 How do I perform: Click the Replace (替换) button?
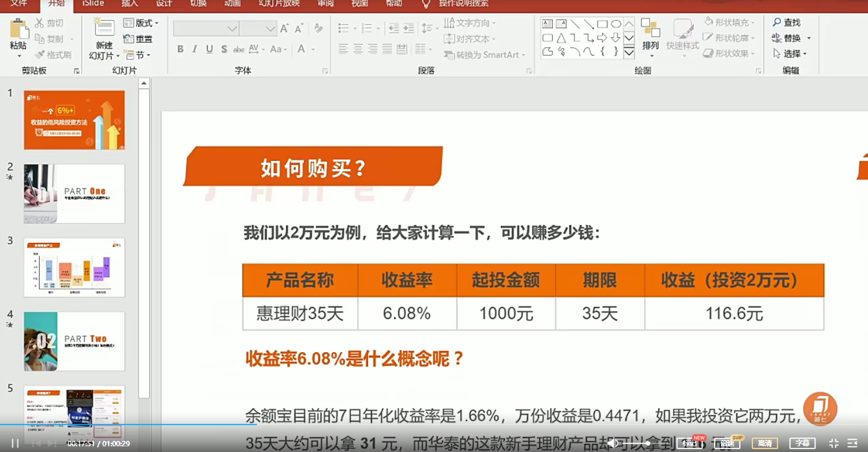point(786,38)
